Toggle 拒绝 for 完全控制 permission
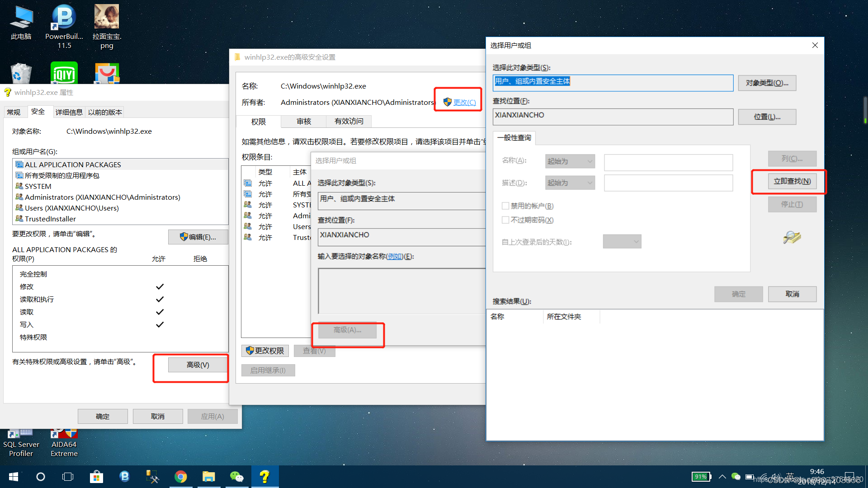The width and height of the screenshot is (868, 488). pos(200,273)
